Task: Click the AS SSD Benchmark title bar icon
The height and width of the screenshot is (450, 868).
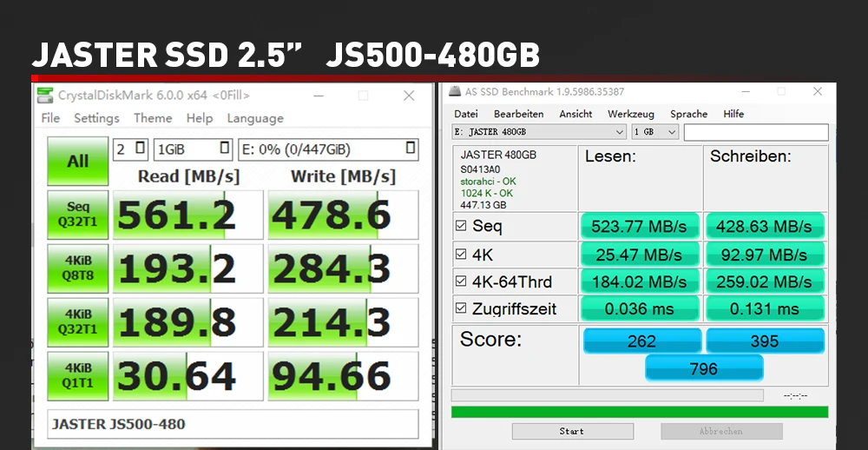Action: click(x=454, y=91)
